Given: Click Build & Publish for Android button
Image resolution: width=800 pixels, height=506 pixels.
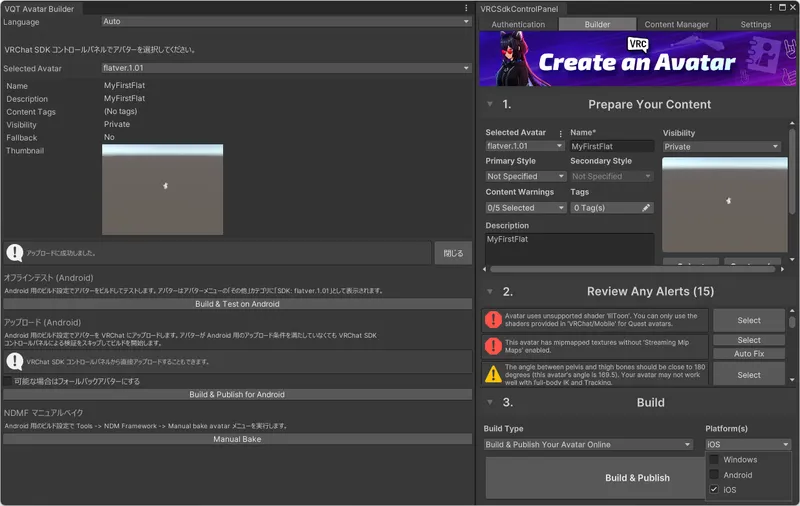Looking at the screenshot, I should (237, 394).
